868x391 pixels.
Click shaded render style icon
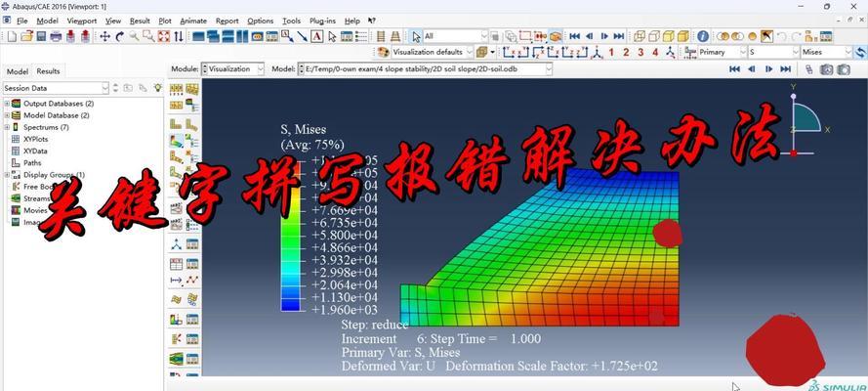[x=683, y=36]
